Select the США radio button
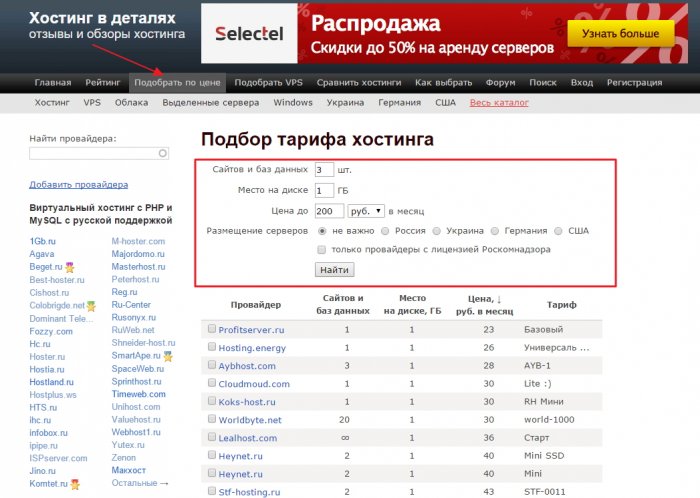700x498 pixels. tap(558, 231)
